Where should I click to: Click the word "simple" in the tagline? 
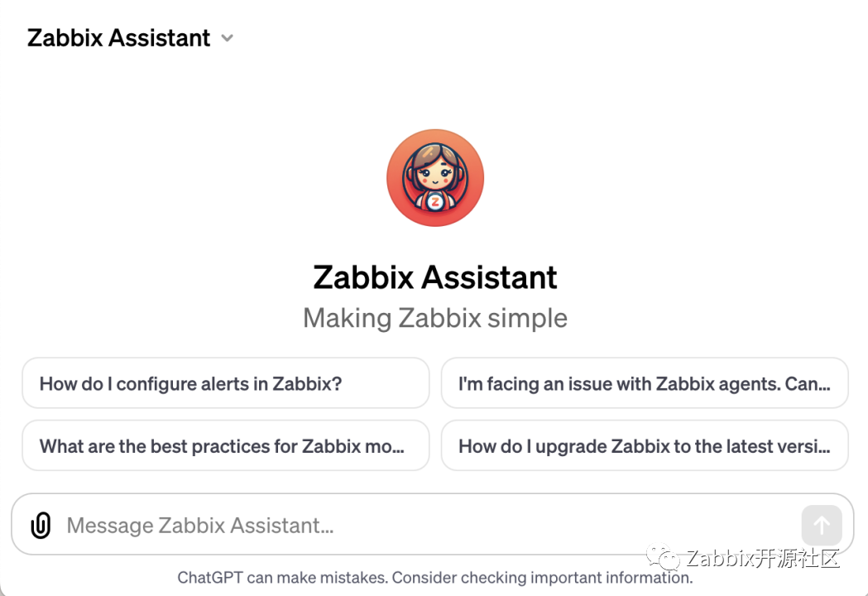pos(529,318)
